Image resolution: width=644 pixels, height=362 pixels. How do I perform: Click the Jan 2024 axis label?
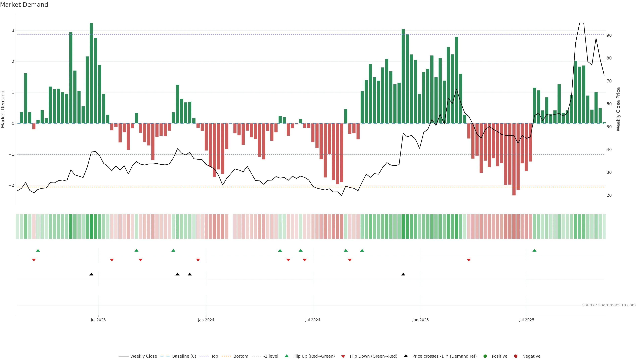(x=206, y=320)
